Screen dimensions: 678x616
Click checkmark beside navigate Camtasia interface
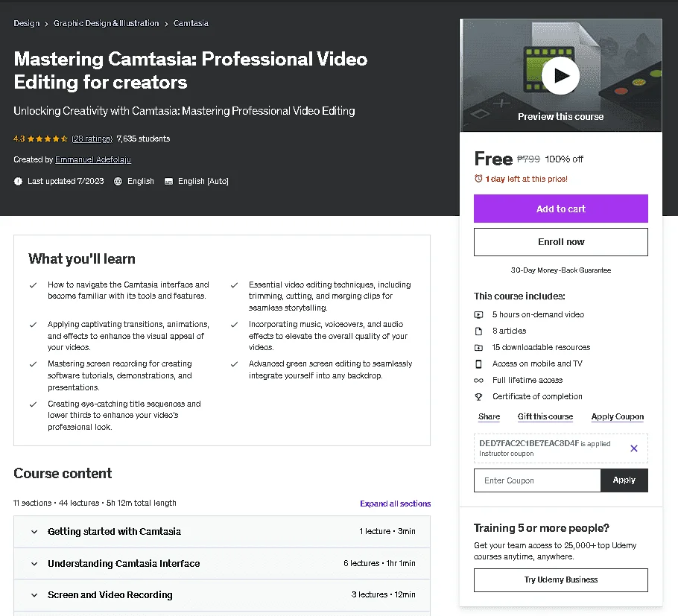click(33, 285)
